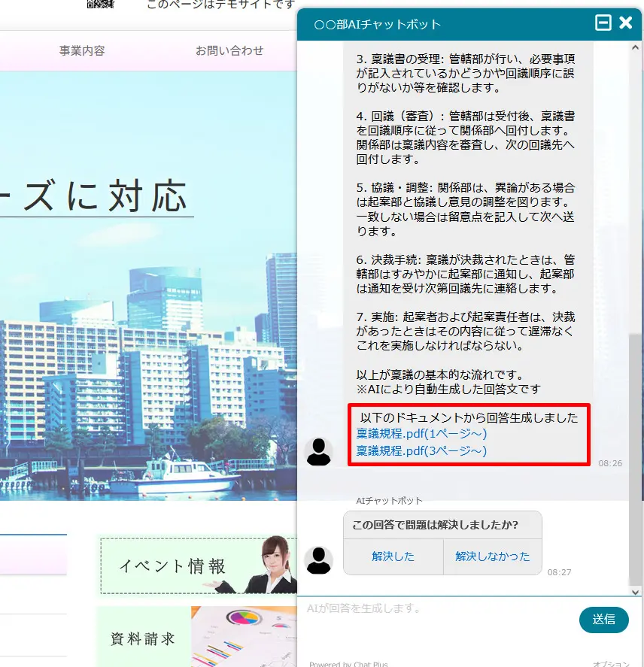
Task: Focus the chat message input field
Action: point(436,620)
